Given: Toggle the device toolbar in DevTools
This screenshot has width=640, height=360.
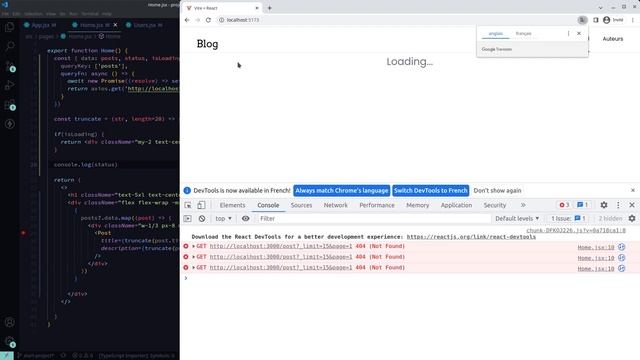Looking at the screenshot, I should pyautogui.click(x=201, y=205).
